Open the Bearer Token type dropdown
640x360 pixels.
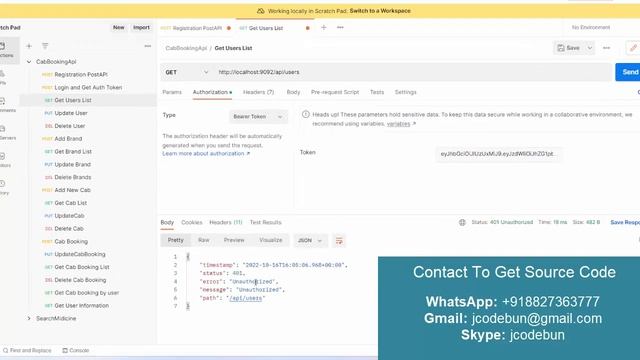tap(258, 117)
